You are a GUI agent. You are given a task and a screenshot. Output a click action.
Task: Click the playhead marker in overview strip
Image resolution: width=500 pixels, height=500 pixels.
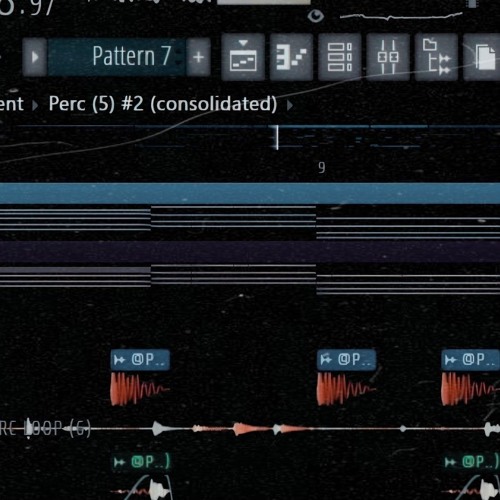[277, 137]
